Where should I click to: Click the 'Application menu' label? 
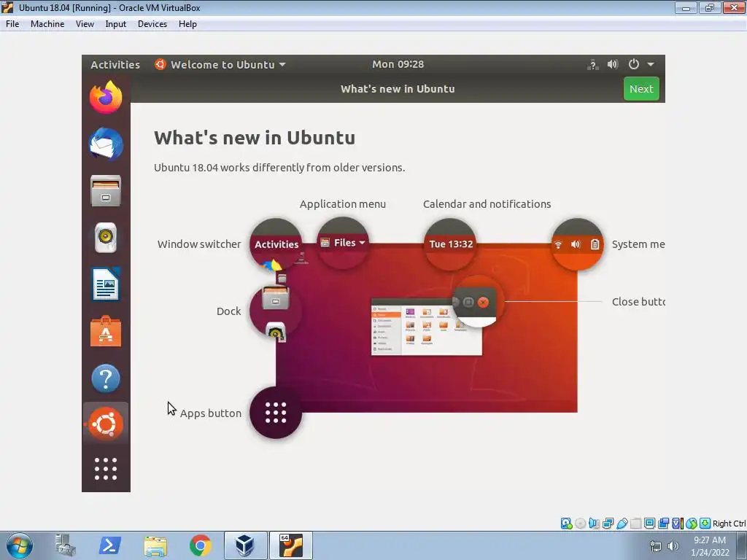point(343,204)
